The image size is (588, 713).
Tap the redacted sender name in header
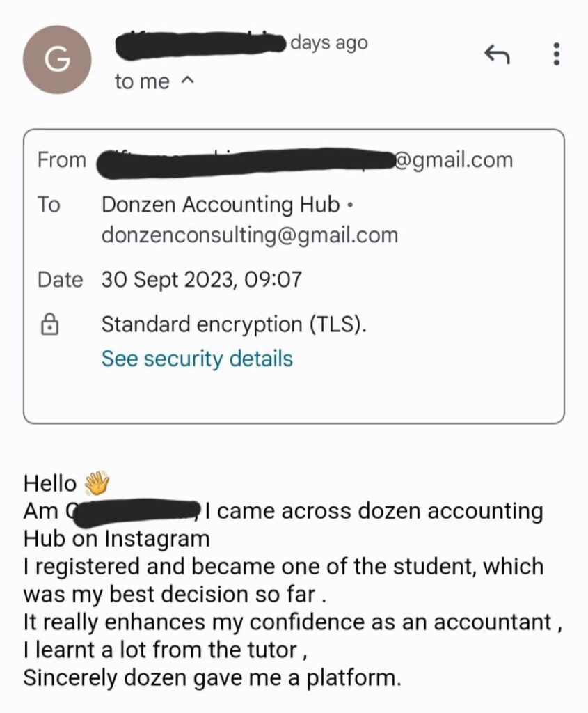click(x=201, y=45)
